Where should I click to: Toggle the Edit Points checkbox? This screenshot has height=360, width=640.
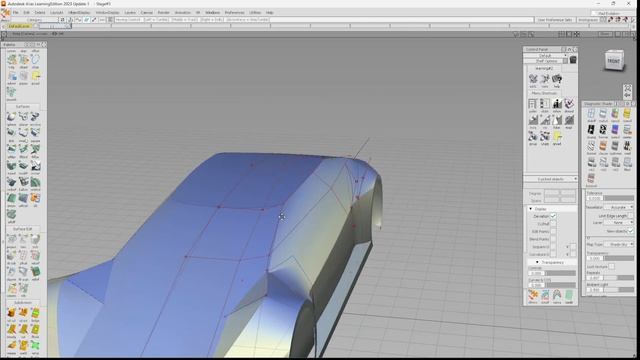tap(553, 231)
